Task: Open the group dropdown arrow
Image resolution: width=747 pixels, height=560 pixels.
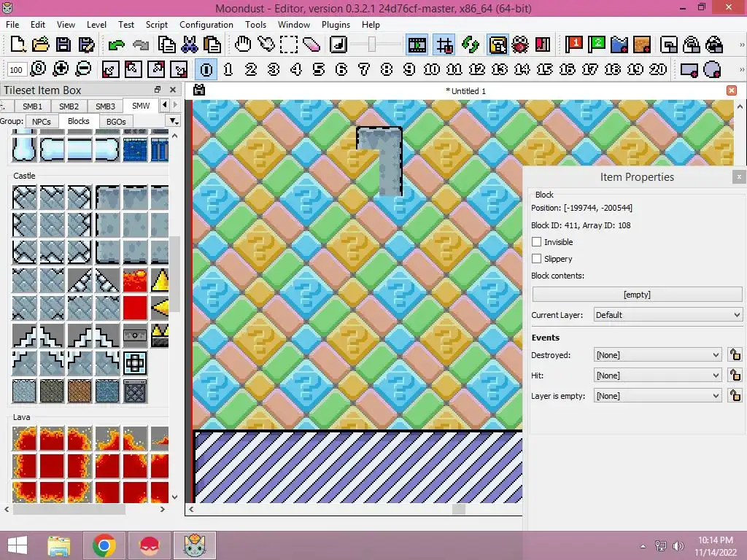Action: click(174, 121)
